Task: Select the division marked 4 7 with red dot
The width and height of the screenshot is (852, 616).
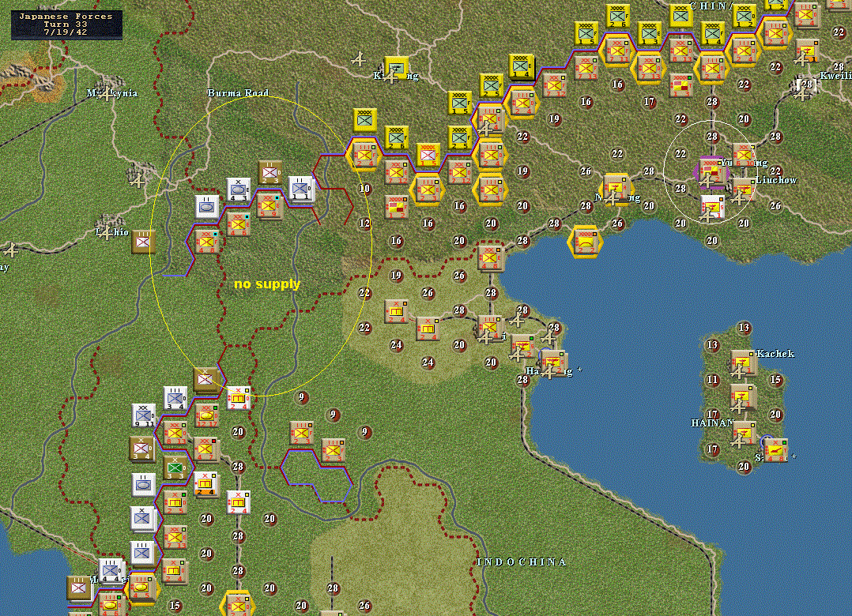Action: pyautogui.click(x=206, y=449)
